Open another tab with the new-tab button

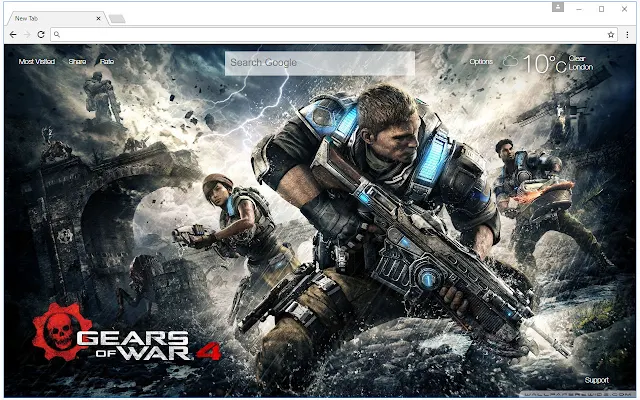117,19
